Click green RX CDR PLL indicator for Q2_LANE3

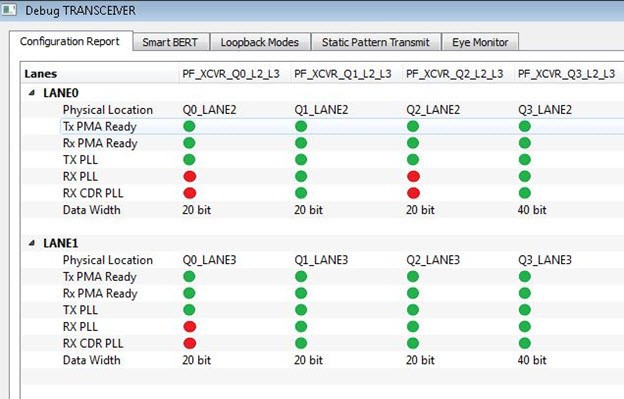(413, 343)
